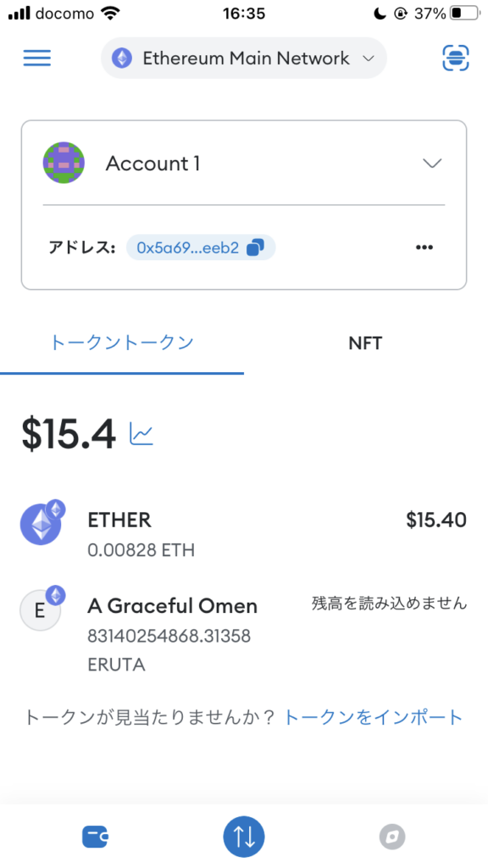This screenshot has height=868, width=488.
Task: Expand the Ethereum Main Network dropdown
Action: pos(244,58)
